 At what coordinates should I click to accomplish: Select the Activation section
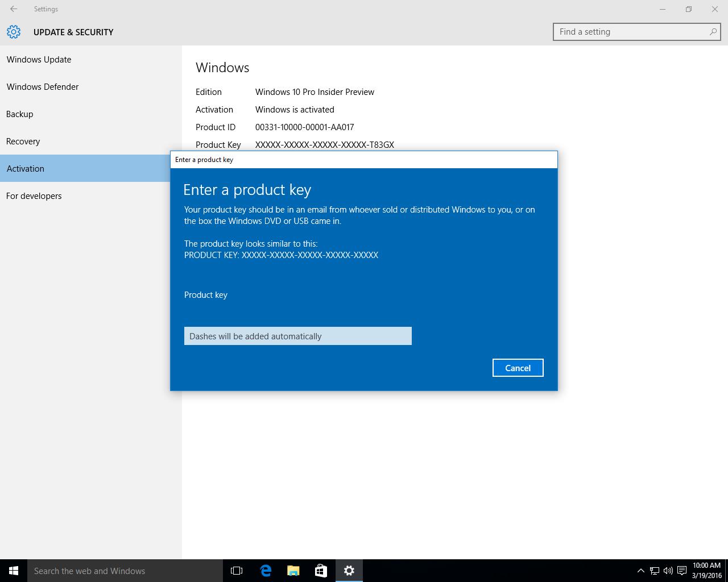[x=85, y=168]
